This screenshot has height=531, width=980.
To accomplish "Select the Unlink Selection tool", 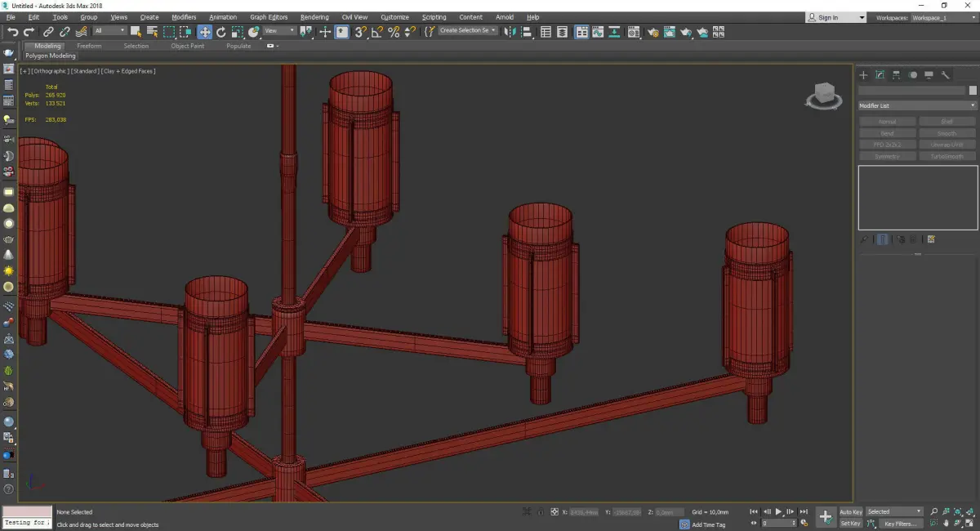I will coord(65,32).
